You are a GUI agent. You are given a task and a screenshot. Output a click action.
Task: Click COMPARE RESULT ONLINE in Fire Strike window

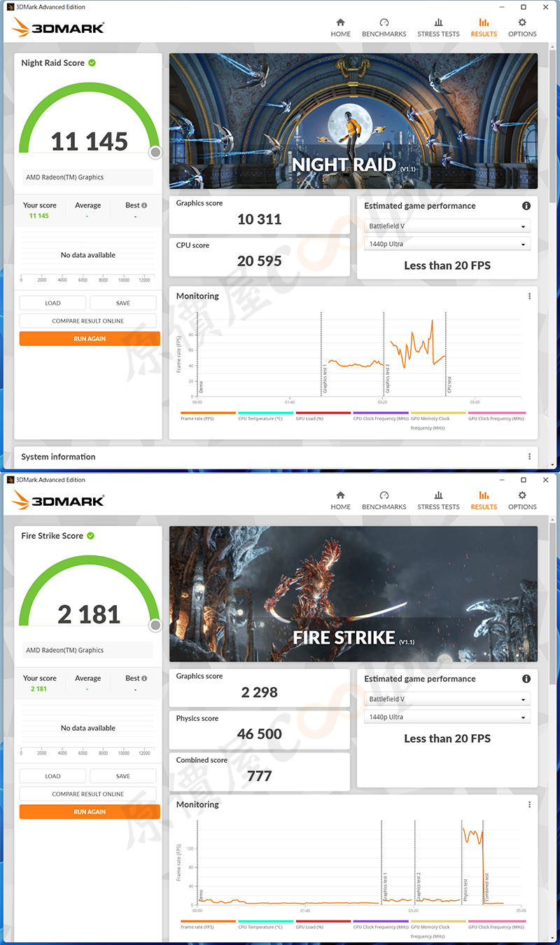point(88,794)
